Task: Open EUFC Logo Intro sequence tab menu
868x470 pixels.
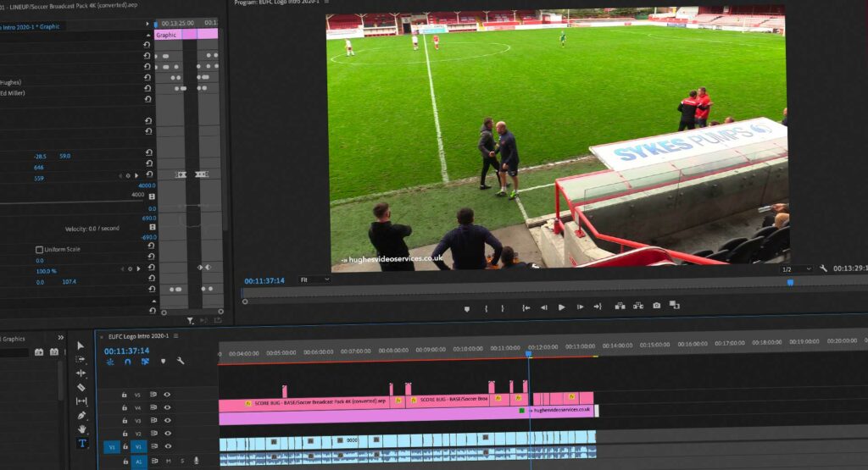Action: coord(176,336)
